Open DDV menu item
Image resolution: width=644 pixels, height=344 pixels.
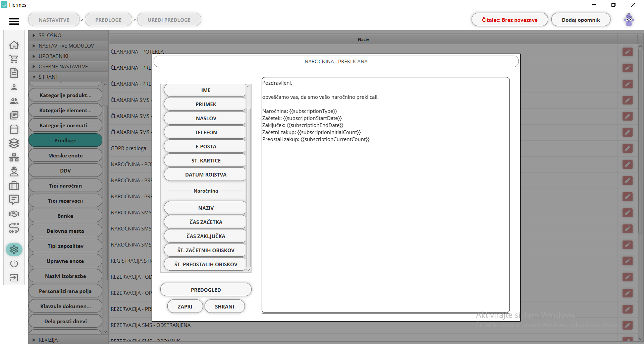(x=65, y=170)
